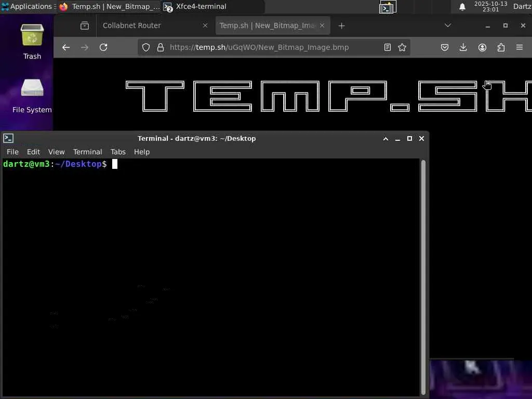Image resolution: width=532 pixels, height=399 pixels.
Task: Open the extensions puzzle icon
Action: (x=501, y=47)
